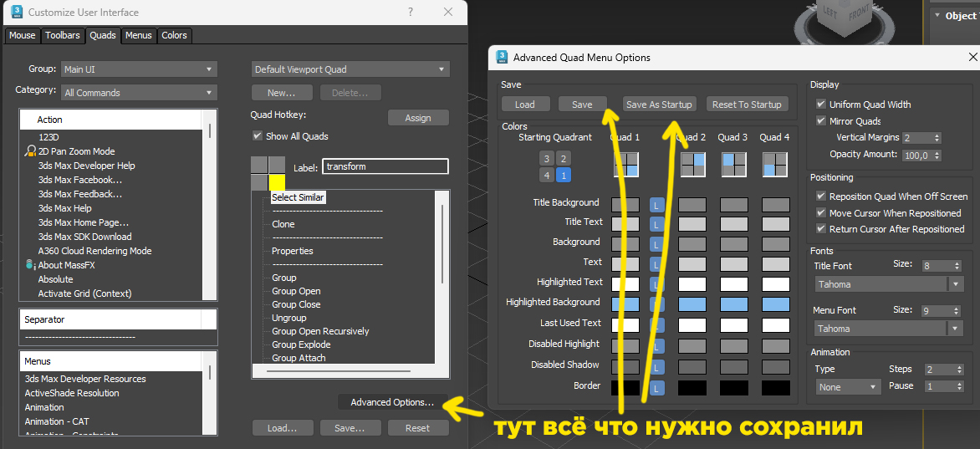The width and height of the screenshot is (980, 449).
Task: Click starting quadrant button 3
Action: 547,159
